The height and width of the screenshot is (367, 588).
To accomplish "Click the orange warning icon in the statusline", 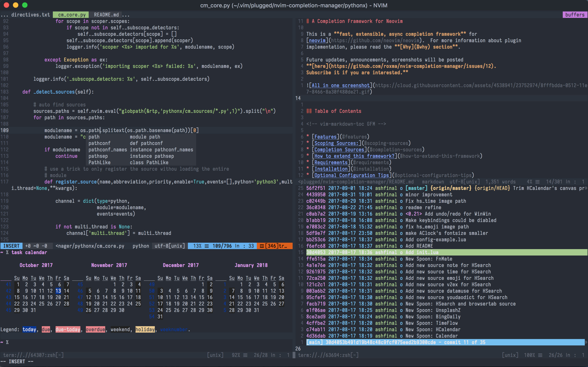I will coord(262,246).
